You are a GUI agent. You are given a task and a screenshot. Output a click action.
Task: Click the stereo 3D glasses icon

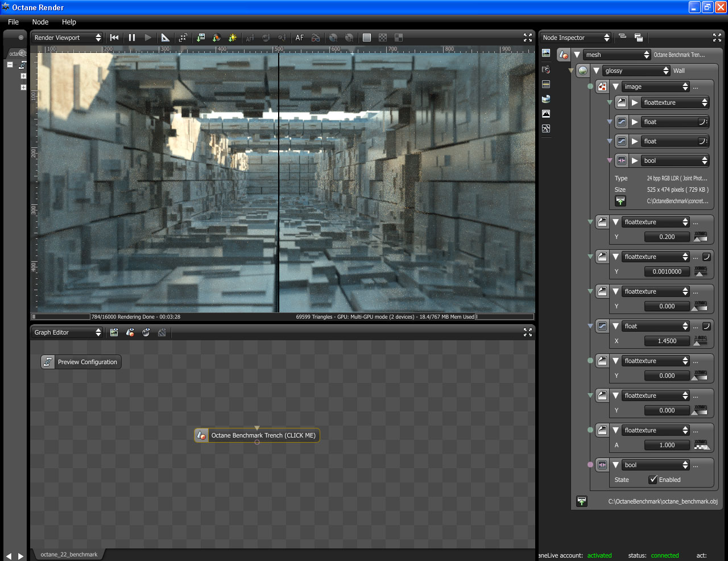point(316,38)
